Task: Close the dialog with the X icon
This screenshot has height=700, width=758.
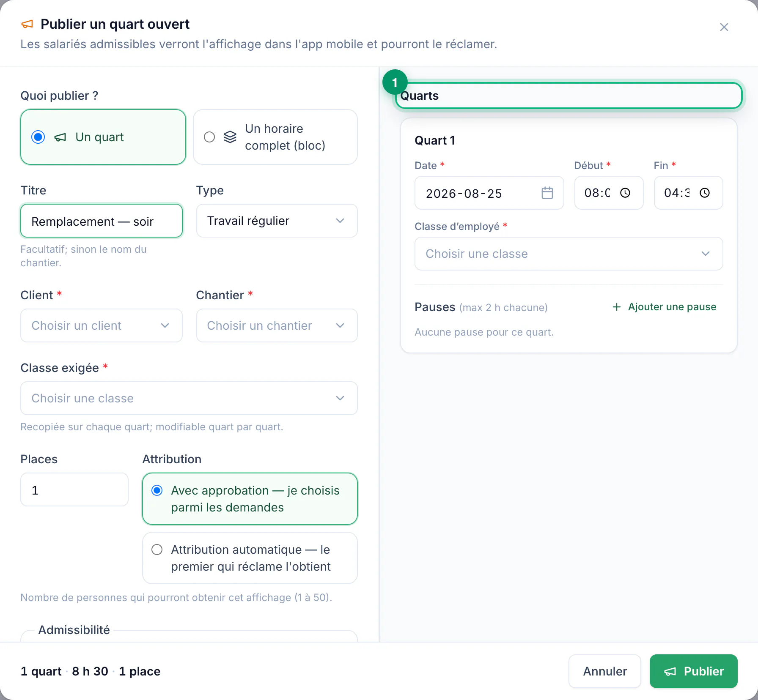Action: (724, 27)
